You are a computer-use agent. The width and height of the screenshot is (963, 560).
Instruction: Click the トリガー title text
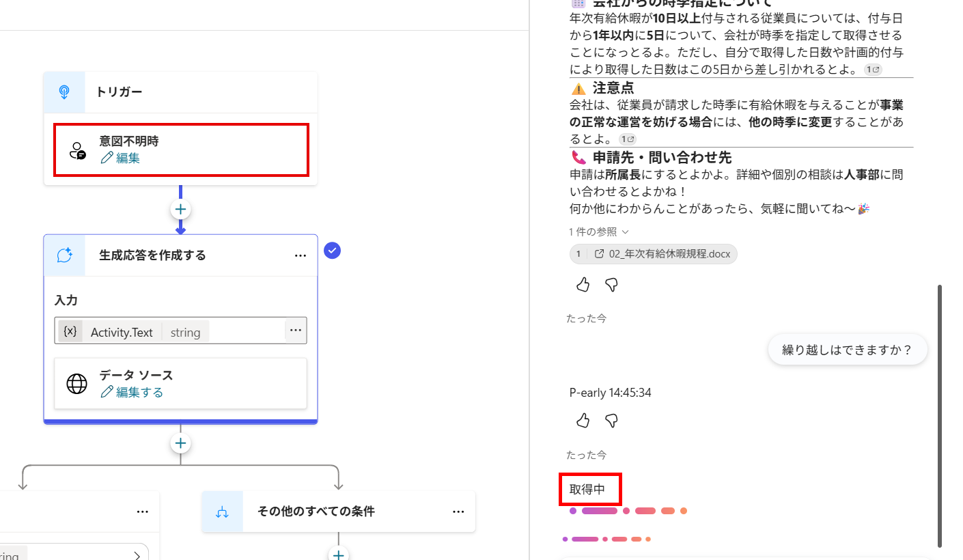[119, 92]
